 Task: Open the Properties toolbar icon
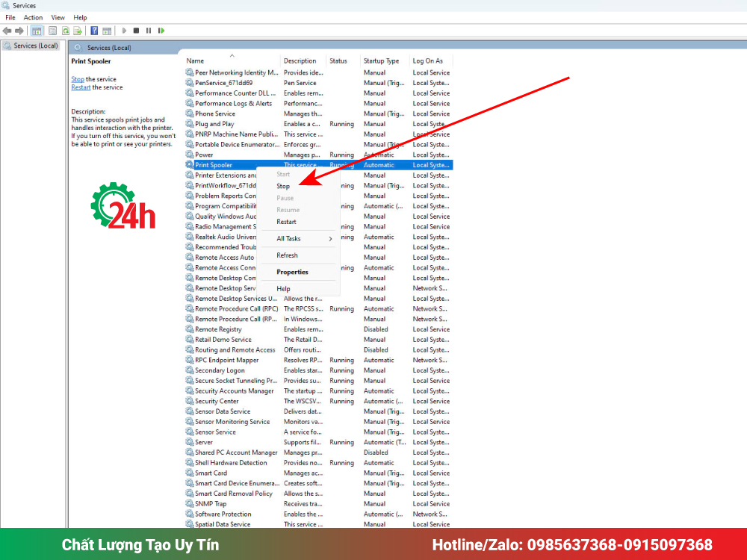pyautogui.click(x=52, y=31)
